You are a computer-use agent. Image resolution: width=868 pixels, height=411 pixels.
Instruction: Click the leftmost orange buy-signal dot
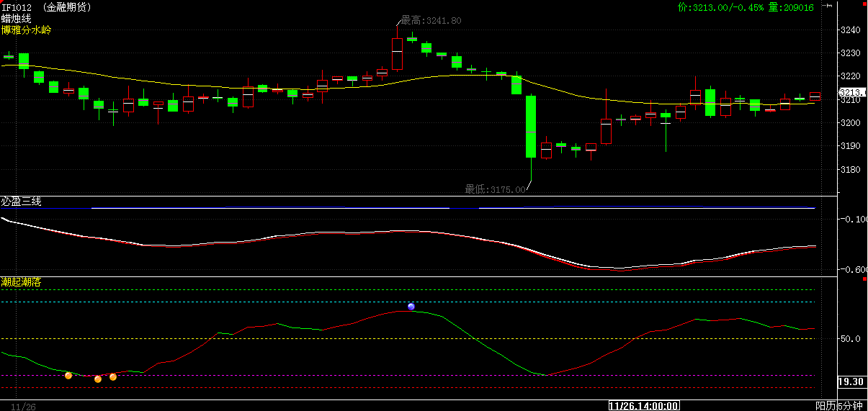coord(68,375)
